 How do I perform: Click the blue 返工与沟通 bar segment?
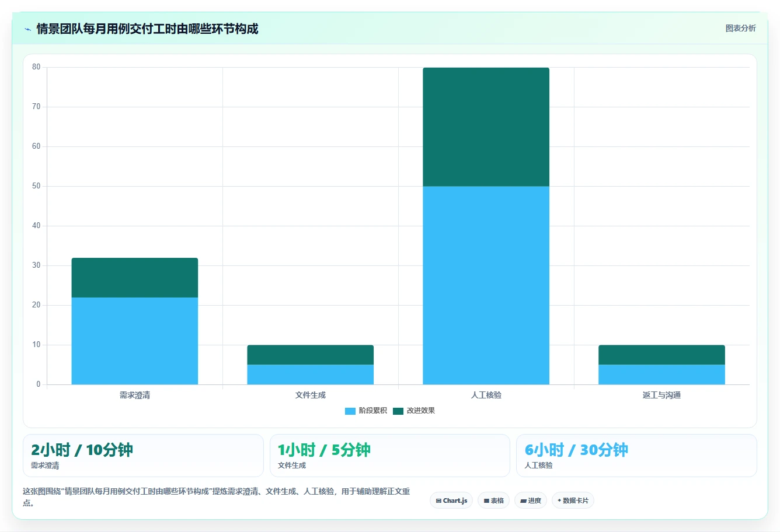[x=662, y=374]
